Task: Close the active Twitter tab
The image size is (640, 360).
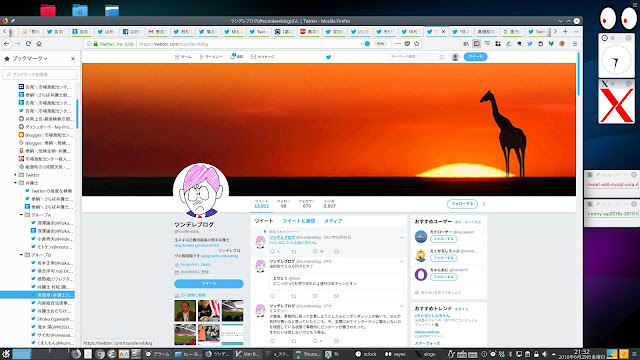Action: [x=443, y=31]
